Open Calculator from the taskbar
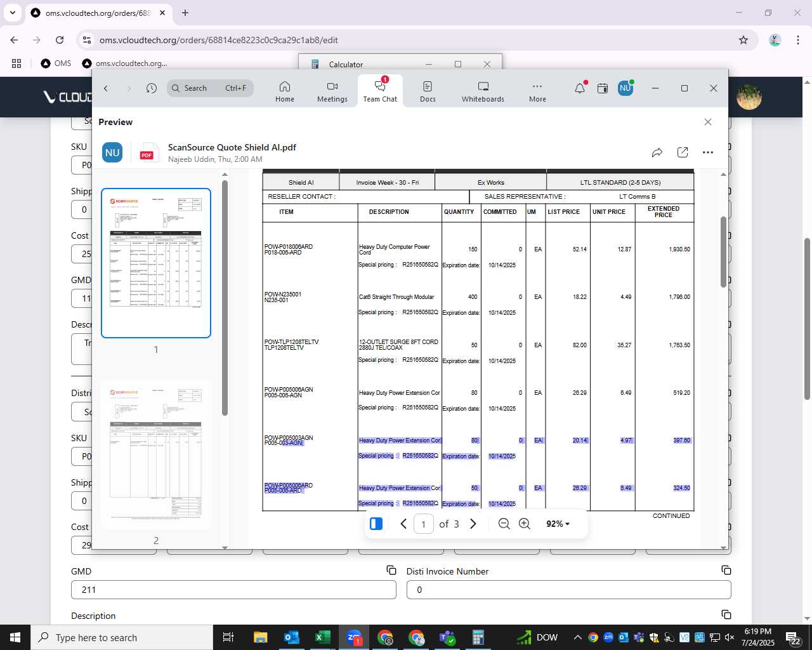812x650 pixels. click(x=478, y=637)
